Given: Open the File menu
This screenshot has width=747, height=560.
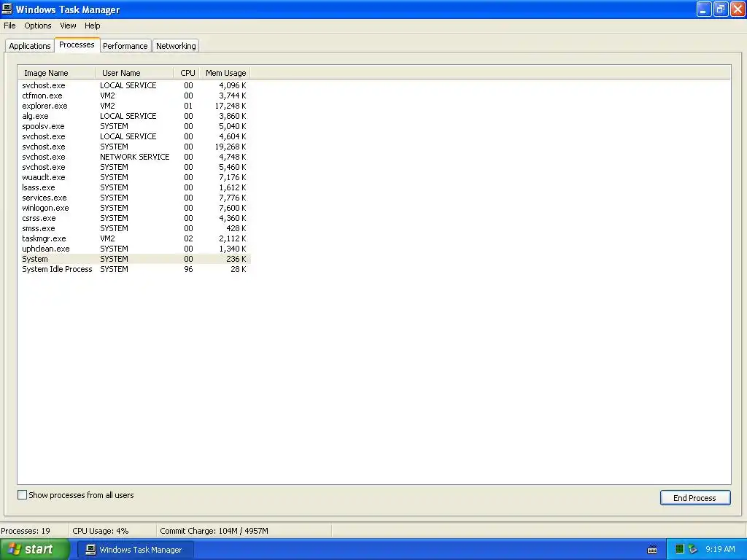Looking at the screenshot, I should (9, 26).
